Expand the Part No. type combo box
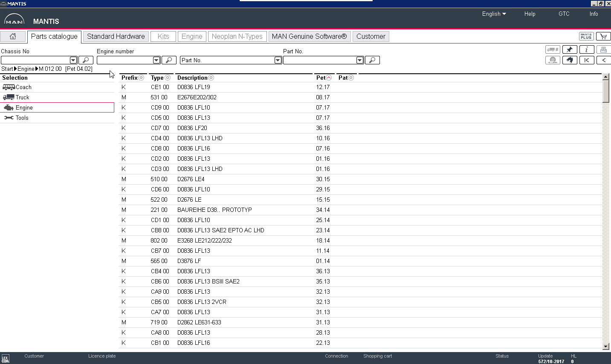The width and height of the screenshot is (611, 364). [x=278, y=60]
